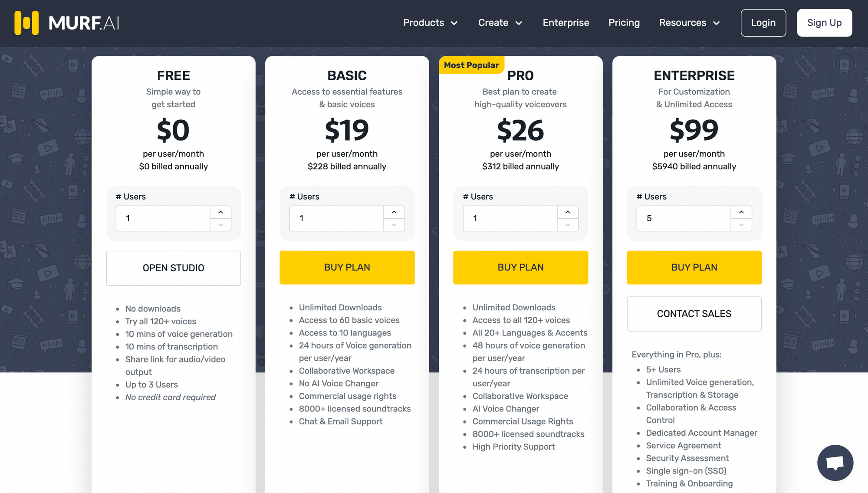868x493 pixels.
Task: Click the Sign Up button
Action: tap(825, 23)
